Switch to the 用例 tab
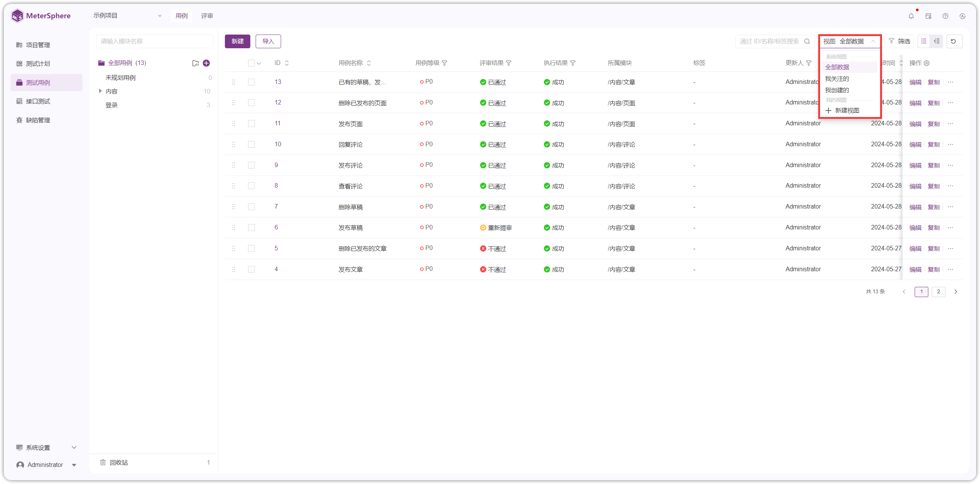This screenshot has height=484, width=980. pyautogui.click(x=182, y=16)
